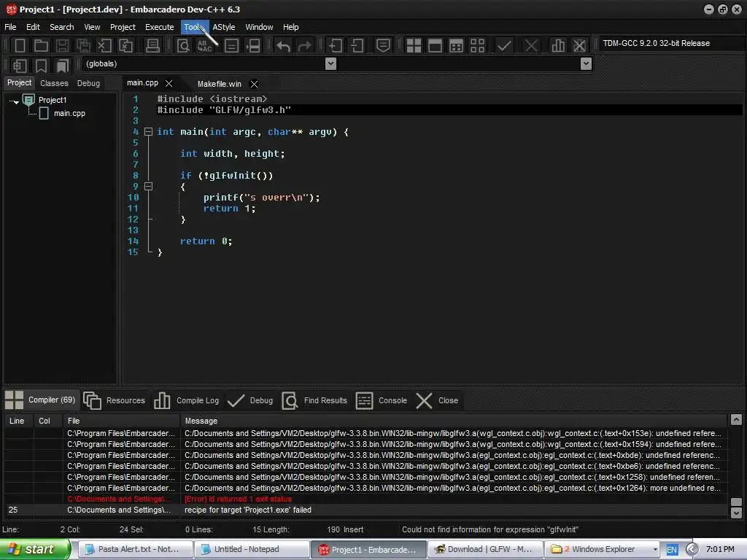Open the Find Results bottom tab
Viewport: 747px width, 560px height.
[314, 400]
